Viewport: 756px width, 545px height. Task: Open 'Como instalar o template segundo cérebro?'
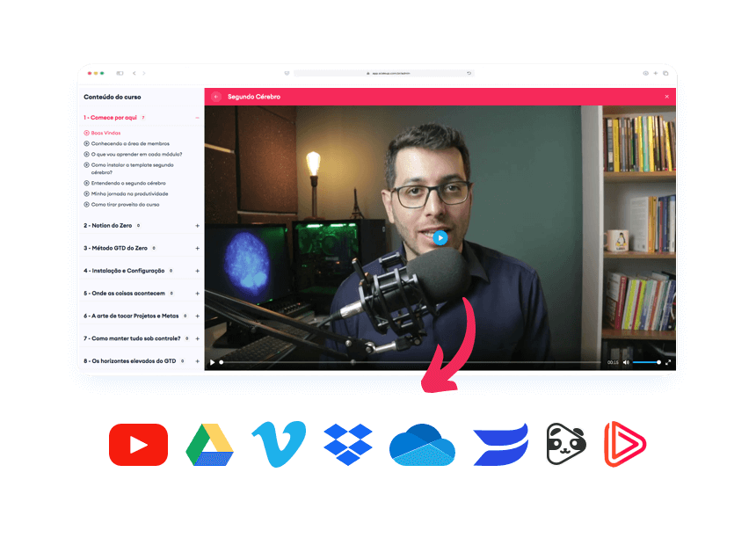(x=132, y=168)
